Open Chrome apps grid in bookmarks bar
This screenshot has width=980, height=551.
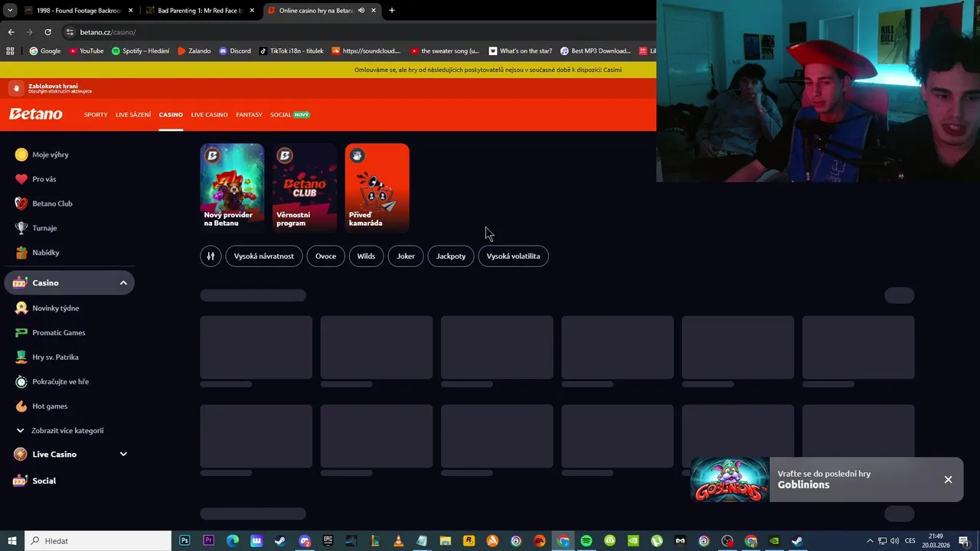[10, 51]
